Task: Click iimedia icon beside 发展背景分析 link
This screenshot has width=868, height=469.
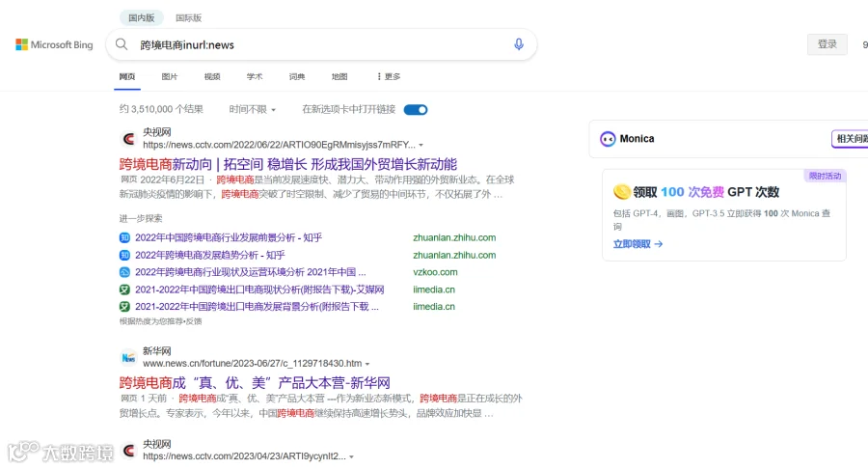Action: tap(124, 306)
